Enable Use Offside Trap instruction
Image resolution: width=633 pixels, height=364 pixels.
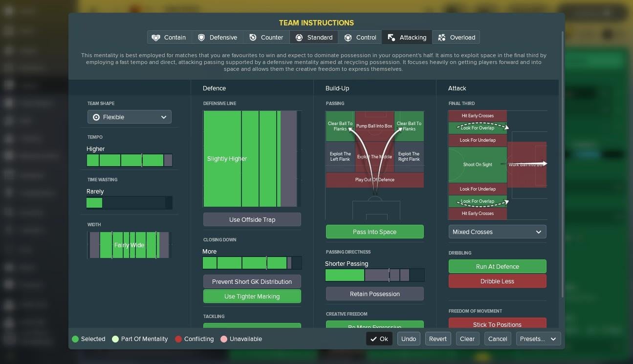pyautogui.click(x=252, y=220)
